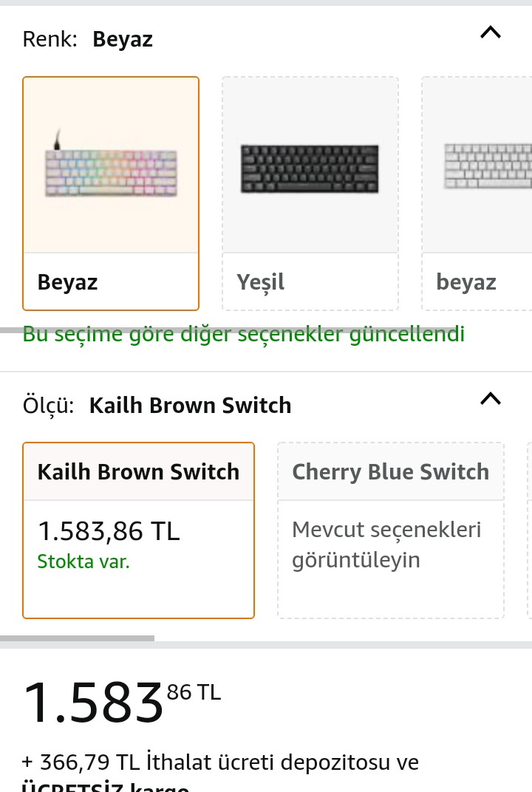Tap the Renk: Beyaz header text
Viewport: 532px width, 792px height.
pos(88,39)
